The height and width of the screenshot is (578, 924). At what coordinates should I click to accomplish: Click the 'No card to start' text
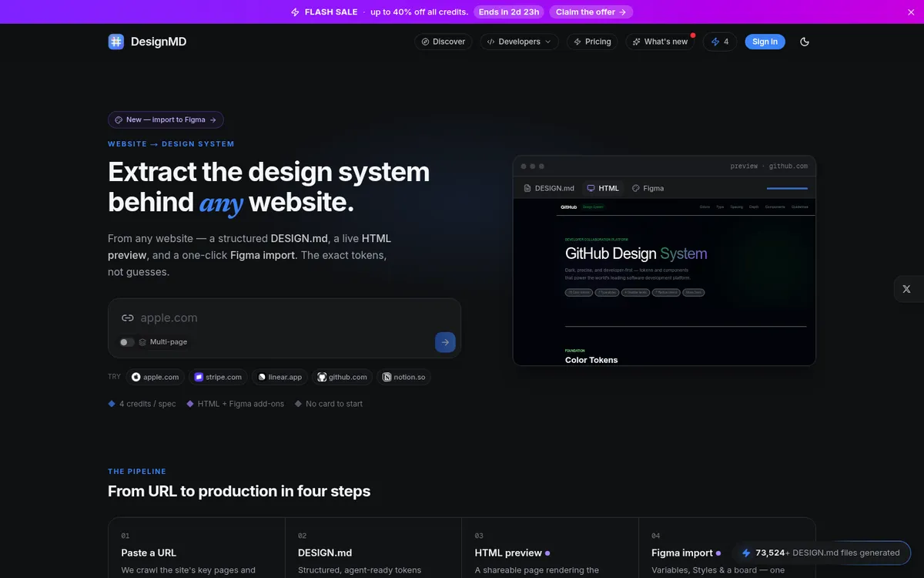click(x=334, y=404)
